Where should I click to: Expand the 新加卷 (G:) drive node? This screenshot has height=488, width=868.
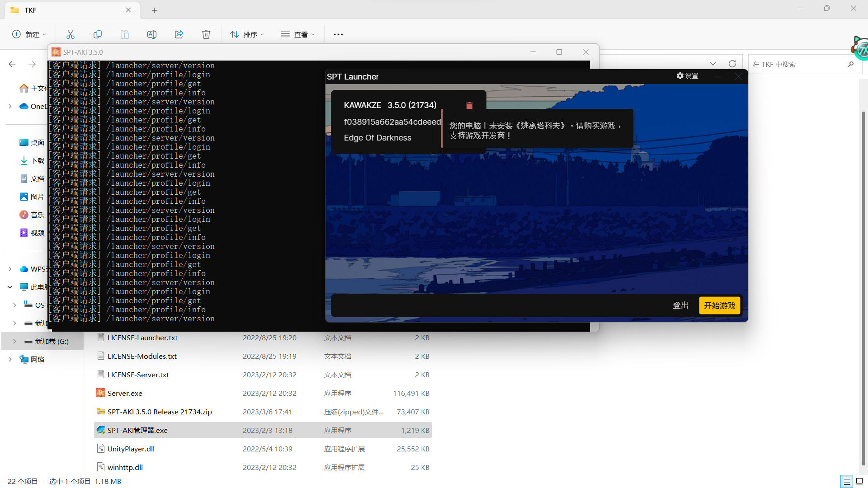point(14,341)
